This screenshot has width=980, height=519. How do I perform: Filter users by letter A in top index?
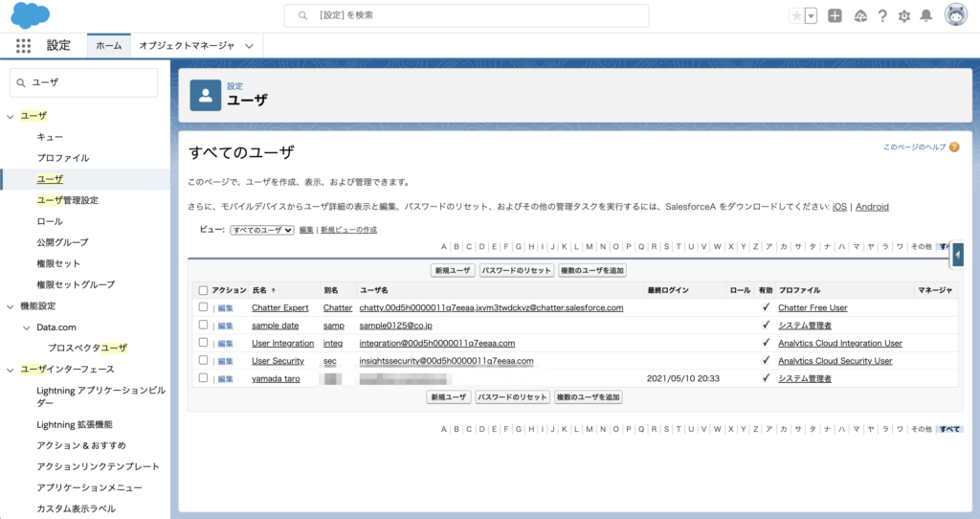(x=444, y=247)
